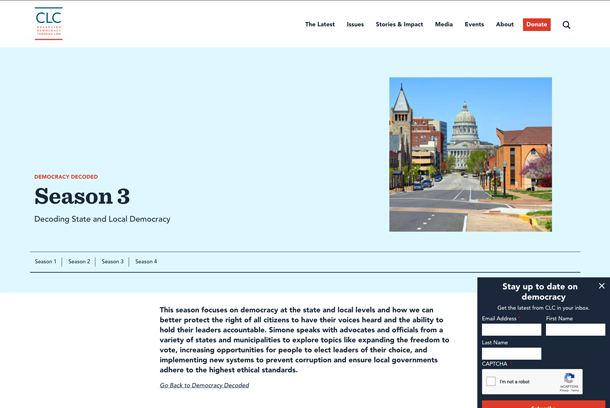
Task: Open the Media menu item
Action: click(444, 24)
